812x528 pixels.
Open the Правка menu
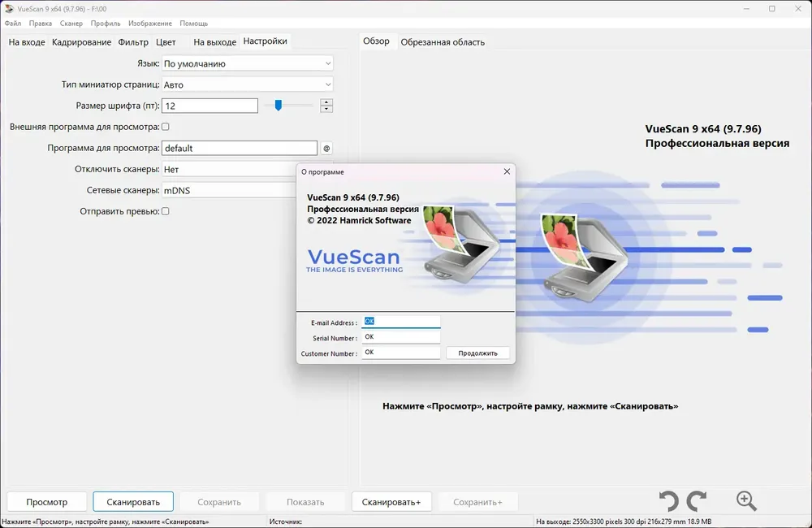click(x=41, y=24)
